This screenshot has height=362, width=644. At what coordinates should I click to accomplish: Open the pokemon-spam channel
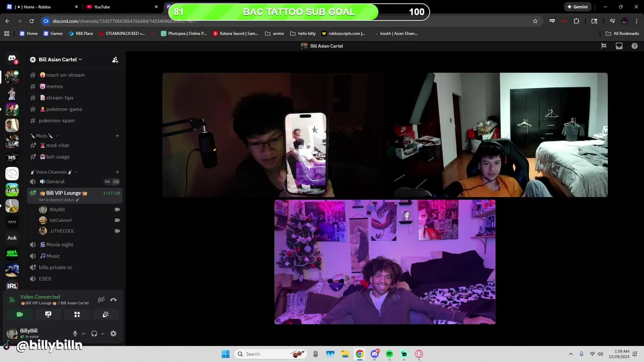74,121
